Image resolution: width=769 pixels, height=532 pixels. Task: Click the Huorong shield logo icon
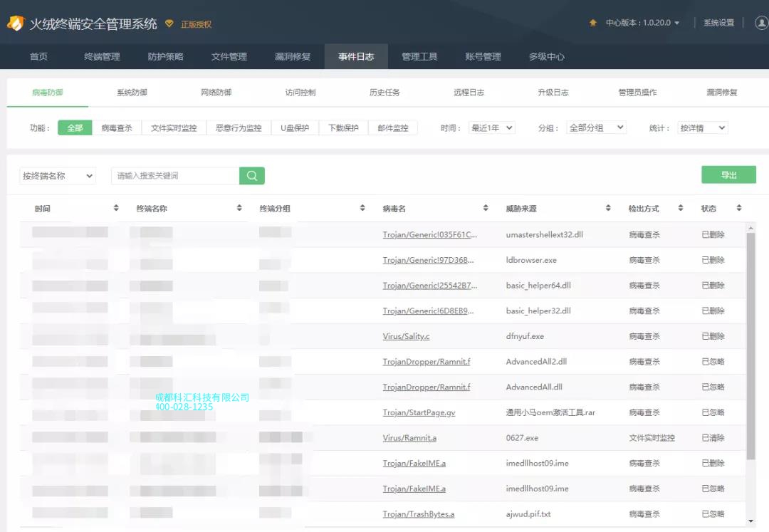point(15,24)
